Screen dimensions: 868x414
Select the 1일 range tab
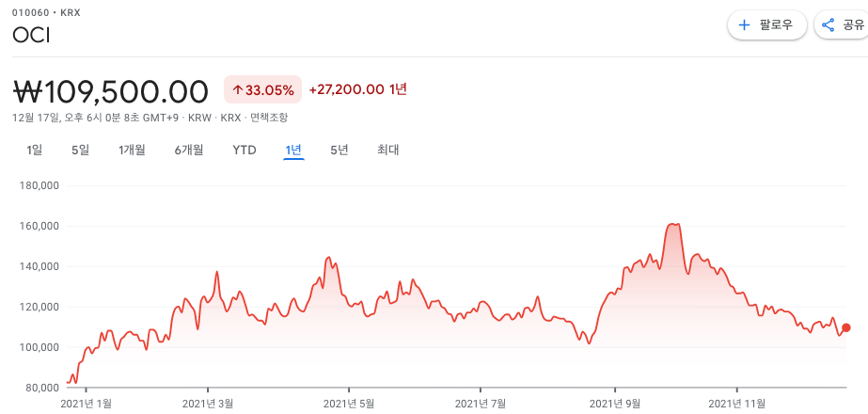[34, 150]
